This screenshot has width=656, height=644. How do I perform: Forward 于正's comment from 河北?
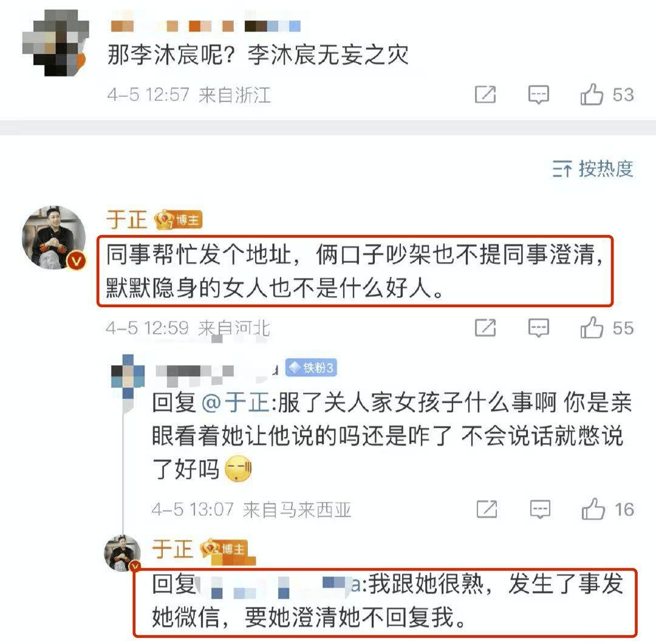click(485, 328)
